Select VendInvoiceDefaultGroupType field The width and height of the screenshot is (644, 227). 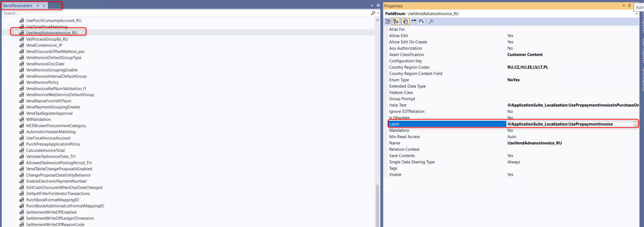[54, 58]
